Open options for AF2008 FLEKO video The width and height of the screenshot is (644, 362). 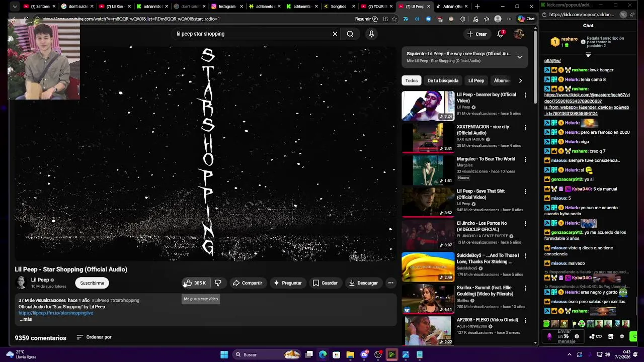pos(525,320)
